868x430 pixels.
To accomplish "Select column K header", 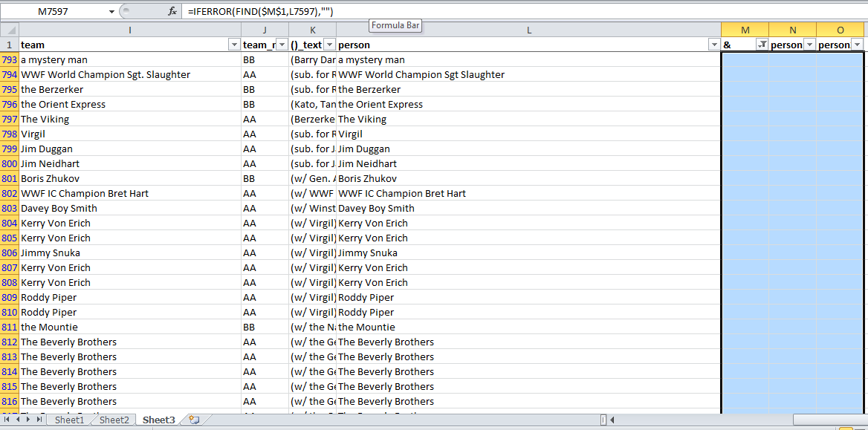I will tap(313, 30).
